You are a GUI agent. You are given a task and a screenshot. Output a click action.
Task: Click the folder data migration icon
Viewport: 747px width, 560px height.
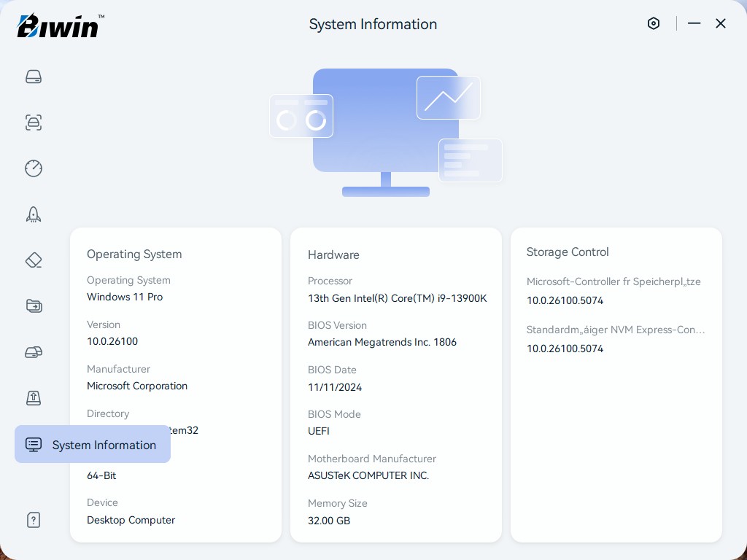34,306
